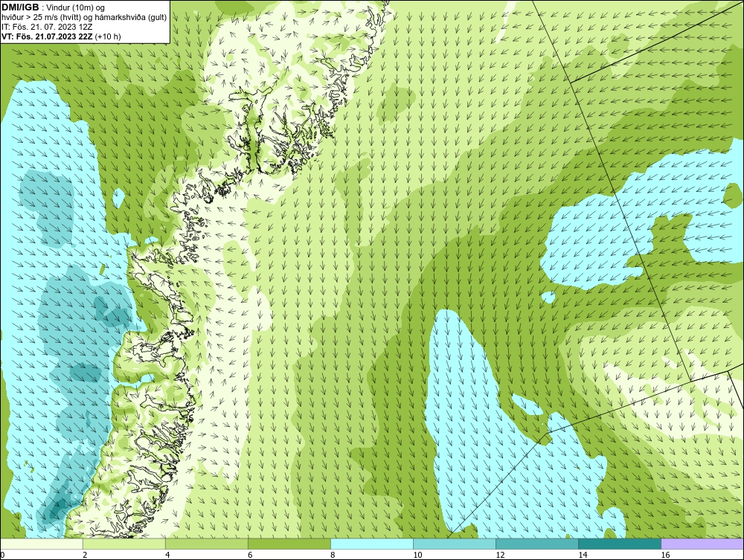Click the '(+10 h)' forecast offset text
This screenshot has width=744, height=560.
tap(108, 36)
